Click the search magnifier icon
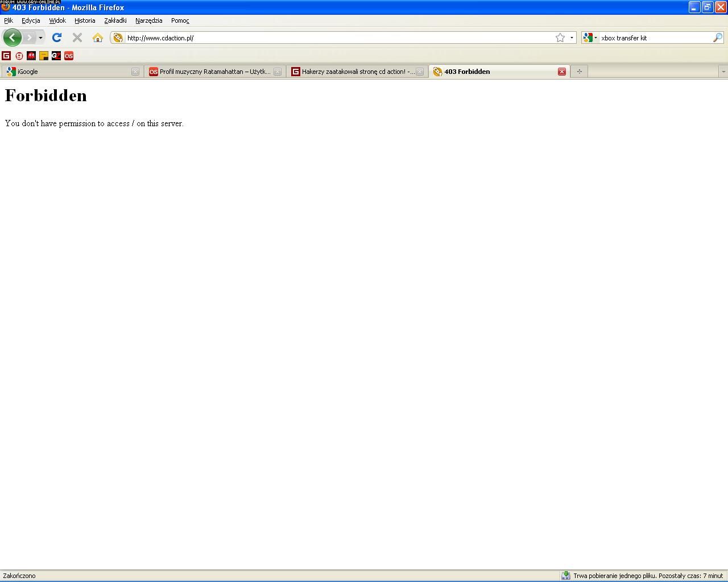 click(718, 38)
